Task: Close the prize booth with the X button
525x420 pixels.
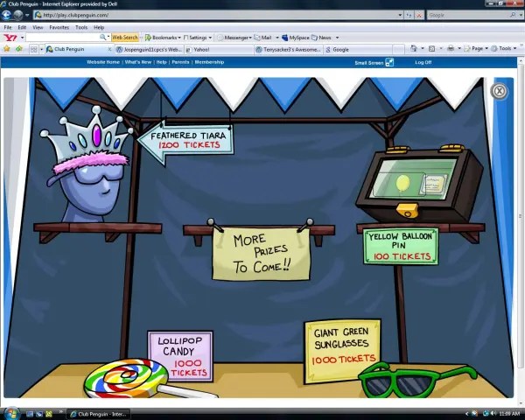Action: click(x=499, y=91)
